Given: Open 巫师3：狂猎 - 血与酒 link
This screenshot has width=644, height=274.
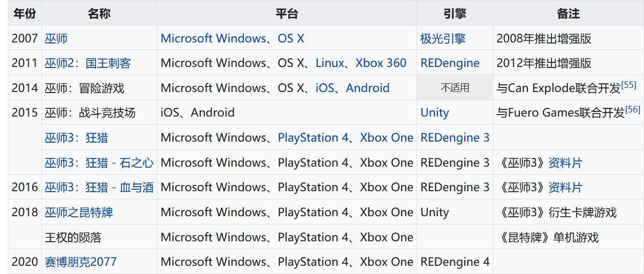Looking at the screenshot, I should pos(99,188).
